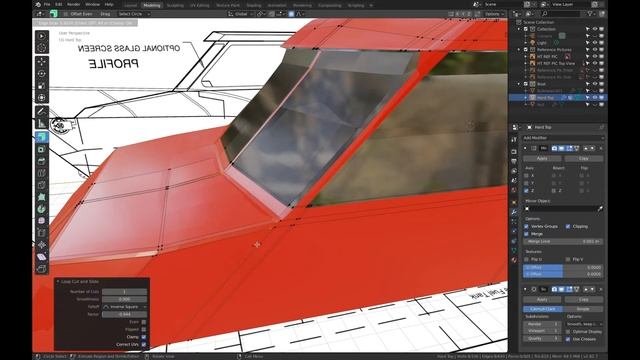Viewport: 640px width, 360px height.
Task: Open the Options dropdown in viewport header
Action: [494, 14]
